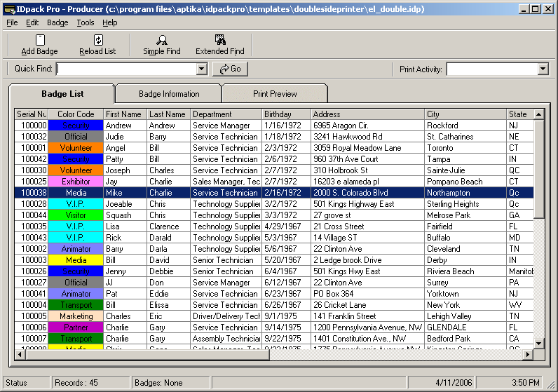The image size is (558, 392).
Task: Switch to the Print Preview tab
Action: [275, 94]
